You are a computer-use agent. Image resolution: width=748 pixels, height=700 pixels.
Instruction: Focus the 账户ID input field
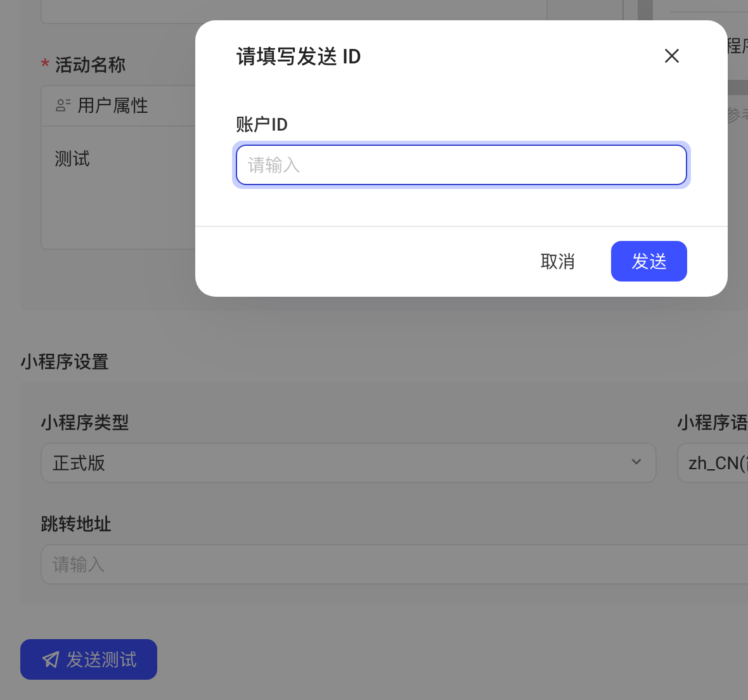coord(461,165)
